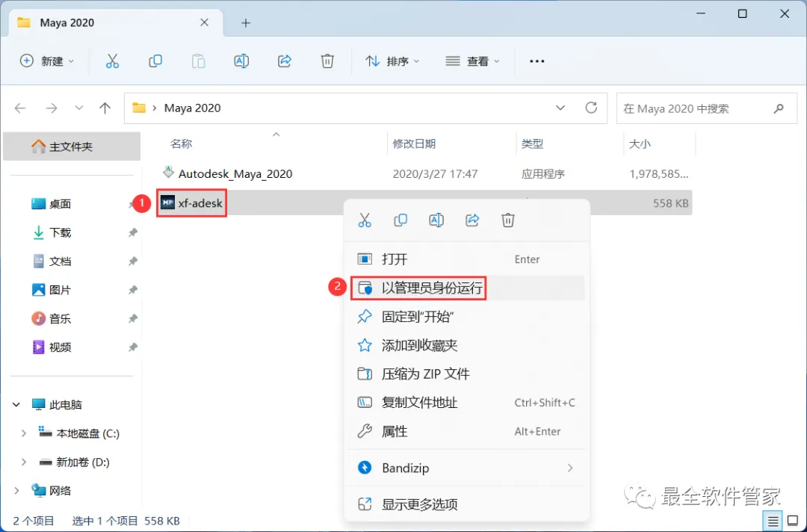Expand the 网络 tree node

16,491
